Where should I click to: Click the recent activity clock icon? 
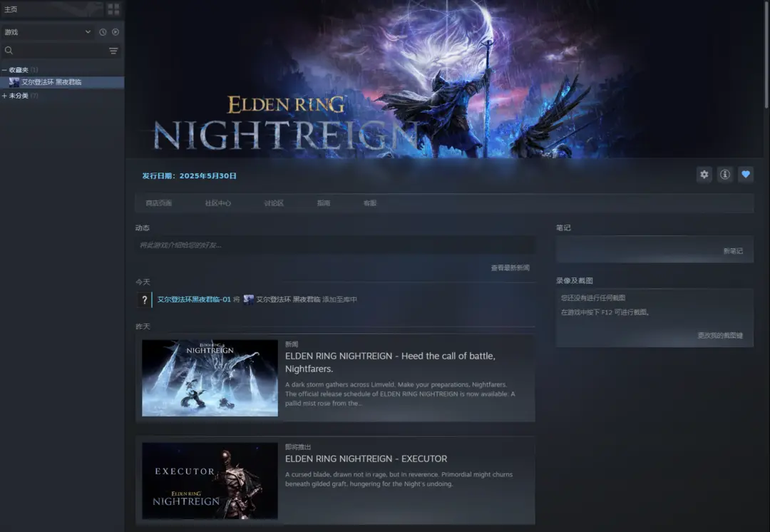coord(103,32)
